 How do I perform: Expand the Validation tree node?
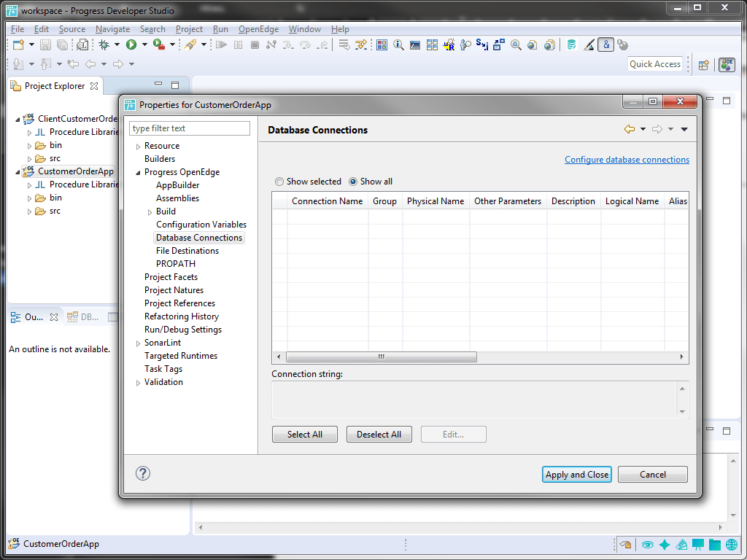click(x=138, y=383)
